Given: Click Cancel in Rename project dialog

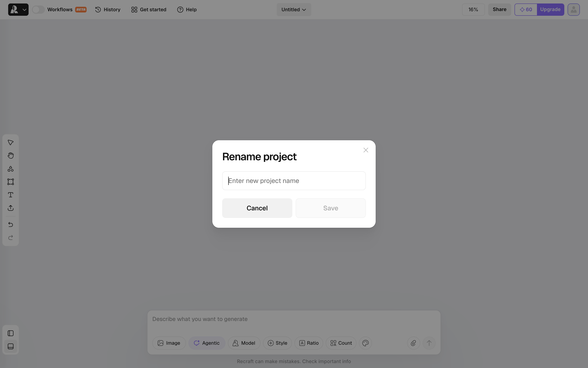Looking at the screenshot, I should click(257, 208).
